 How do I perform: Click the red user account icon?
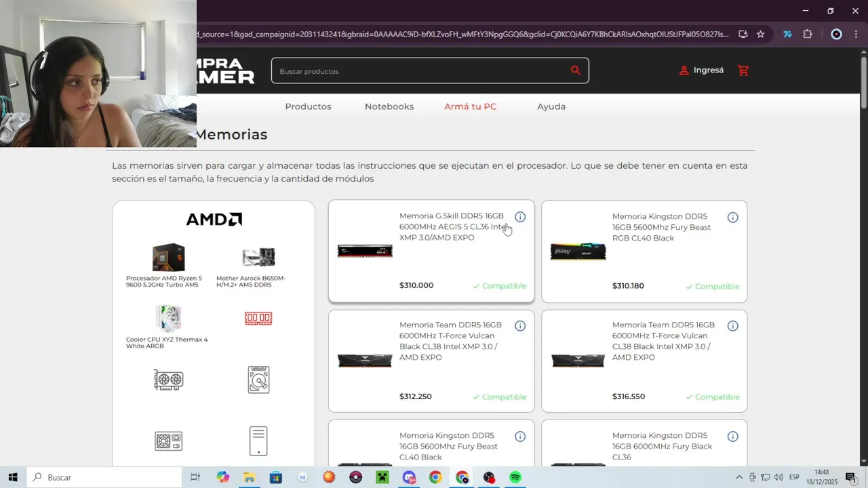point(684,70)
